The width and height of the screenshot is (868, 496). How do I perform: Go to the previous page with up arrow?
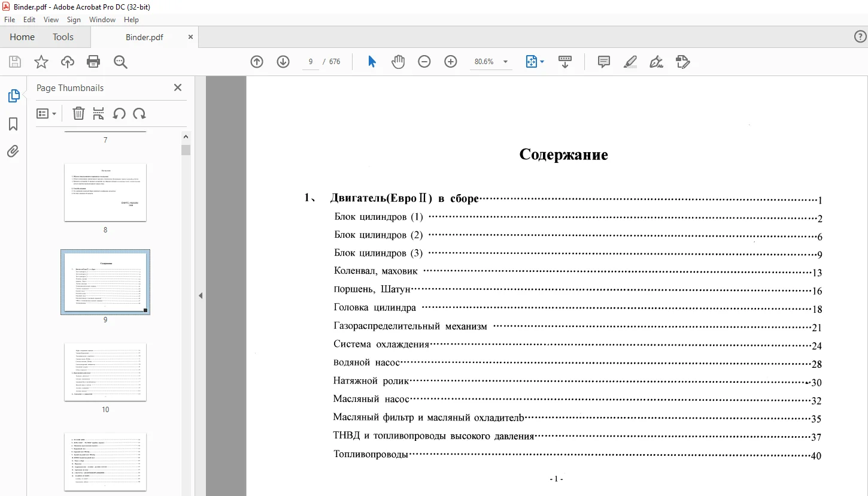(257, 62)
